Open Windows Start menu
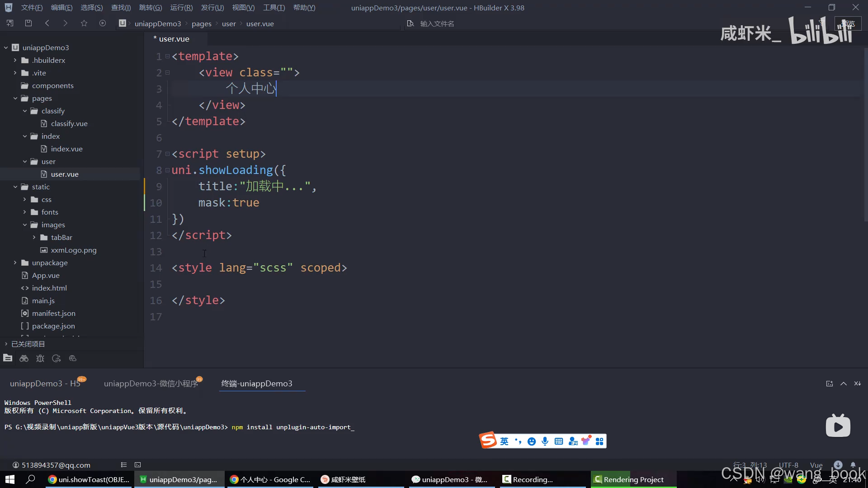 tap(10, 479)
